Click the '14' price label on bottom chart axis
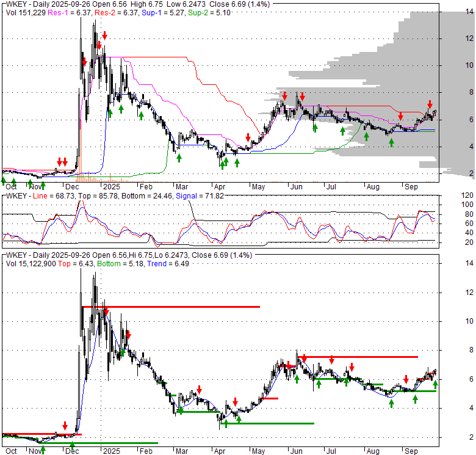This screenshot has height=455, width=476. click(469, 263)
